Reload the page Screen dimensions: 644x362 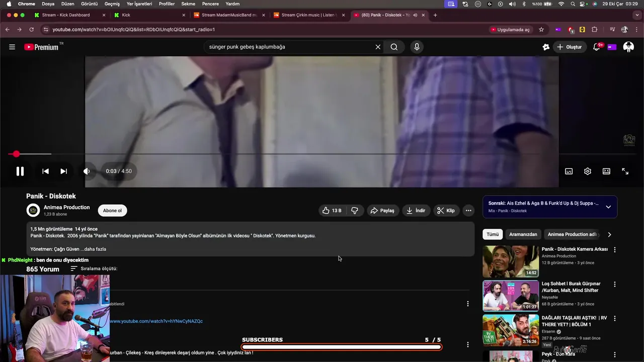pyautogui.click(x=31, y=30)
